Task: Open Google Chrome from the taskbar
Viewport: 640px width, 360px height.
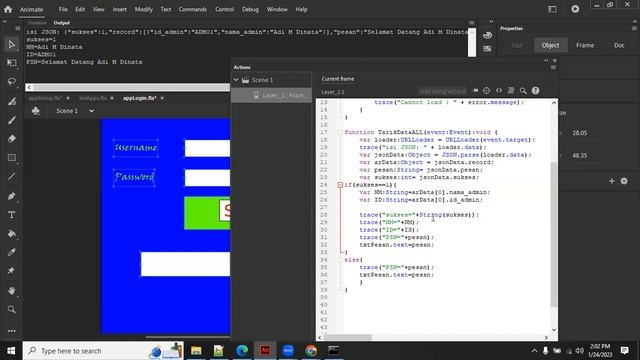Action: pos(311,351)
